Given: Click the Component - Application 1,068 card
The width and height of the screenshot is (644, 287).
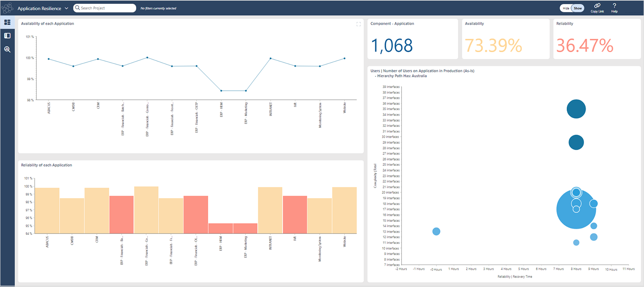Looking at the screenshot, I should (x=412, y=39).
